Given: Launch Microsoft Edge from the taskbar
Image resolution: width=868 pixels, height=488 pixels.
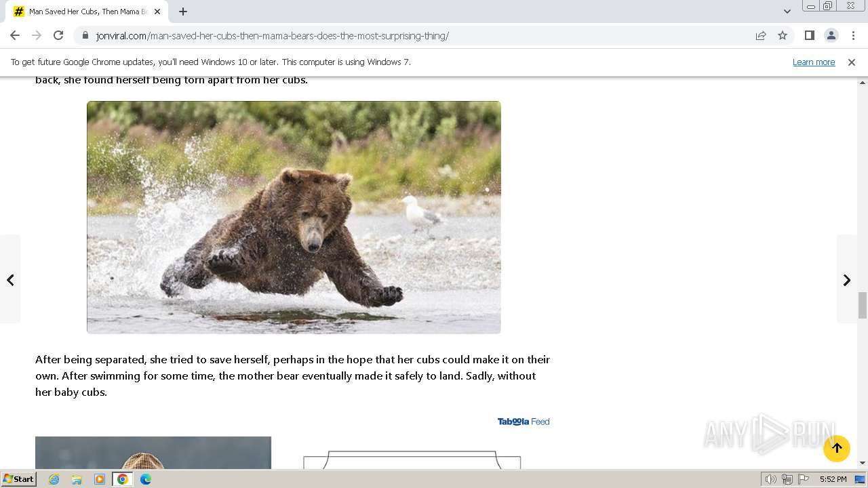Looking at the screenshot, I should coord(146,479).
